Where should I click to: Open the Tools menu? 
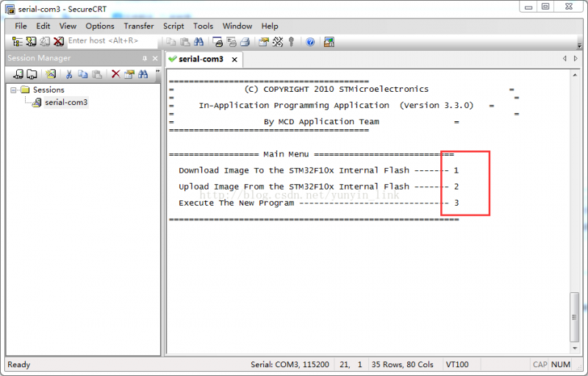tap(203, 26)
